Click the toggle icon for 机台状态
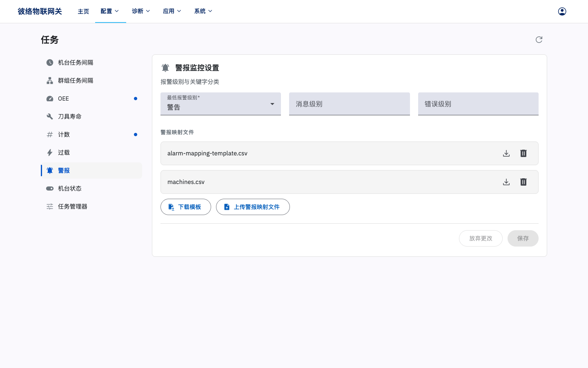588x368 pixels. click(x=50, y=188)
